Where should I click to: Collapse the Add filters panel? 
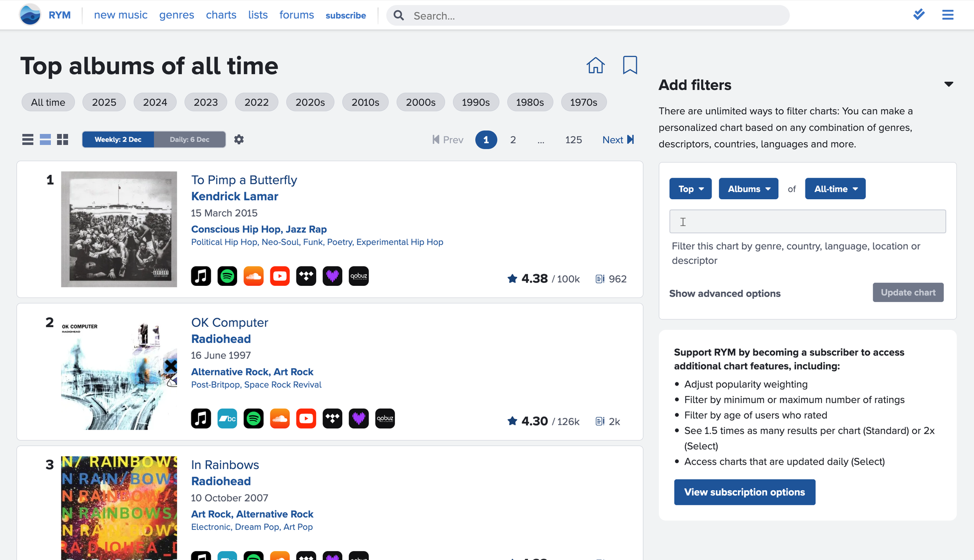tap(948, 85)
